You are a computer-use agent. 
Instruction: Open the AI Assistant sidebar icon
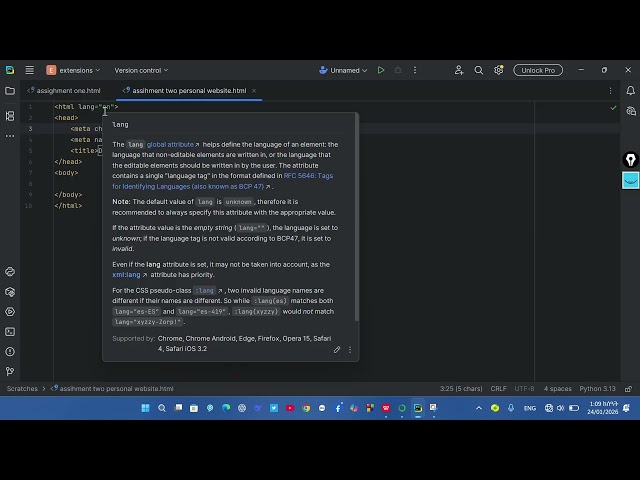click(631, 111)
